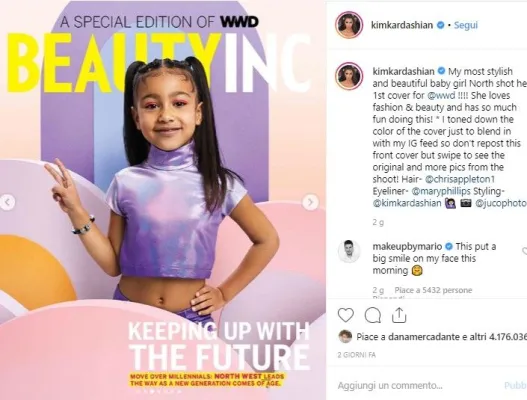Open makeupbymario's avatar
Image resolution: width=527 pixels, height=400 pixels.
(x=349, y=251)
